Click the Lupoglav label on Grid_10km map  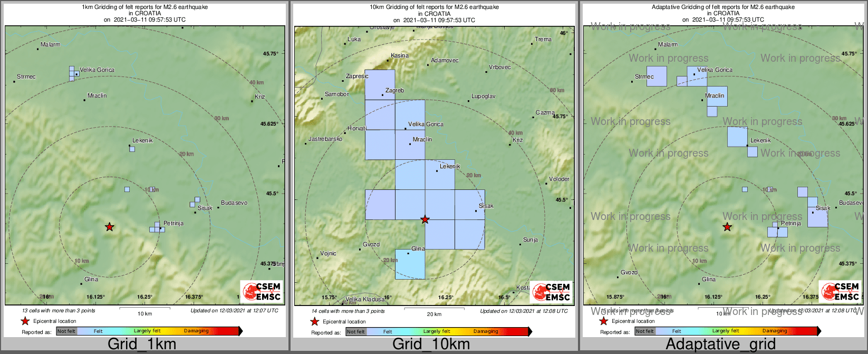[x=484, y=96]
